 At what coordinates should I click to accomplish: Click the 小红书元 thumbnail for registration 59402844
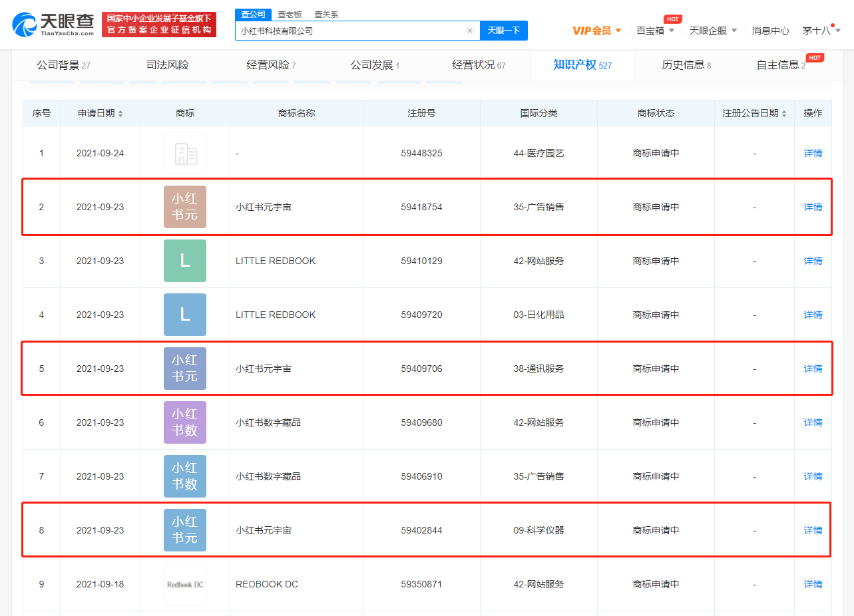[185, 530]
